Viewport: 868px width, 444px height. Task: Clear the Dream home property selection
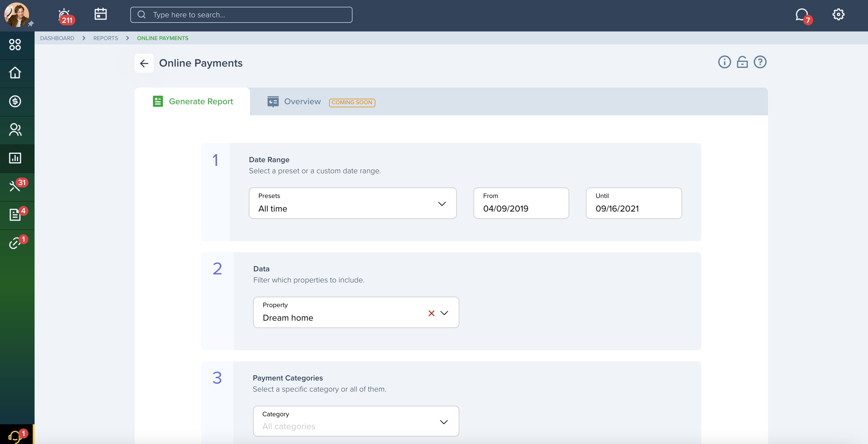coord(431,313)
